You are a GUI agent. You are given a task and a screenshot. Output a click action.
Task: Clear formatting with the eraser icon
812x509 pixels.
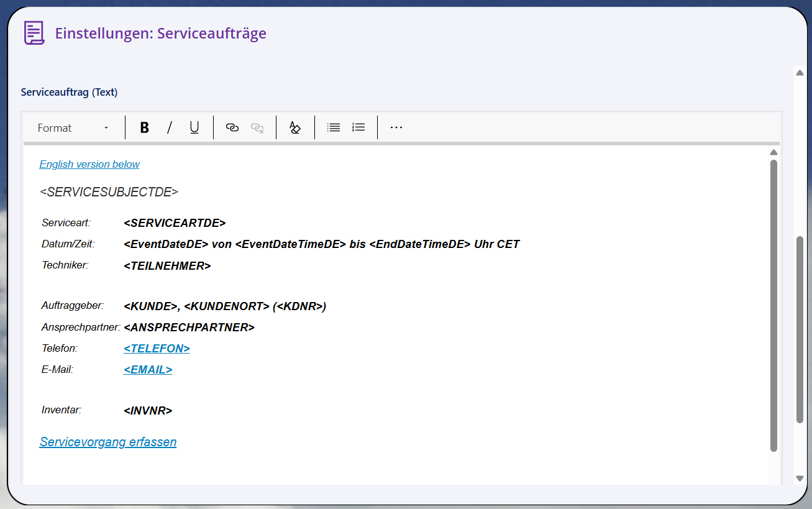click(x=295, y=128)
